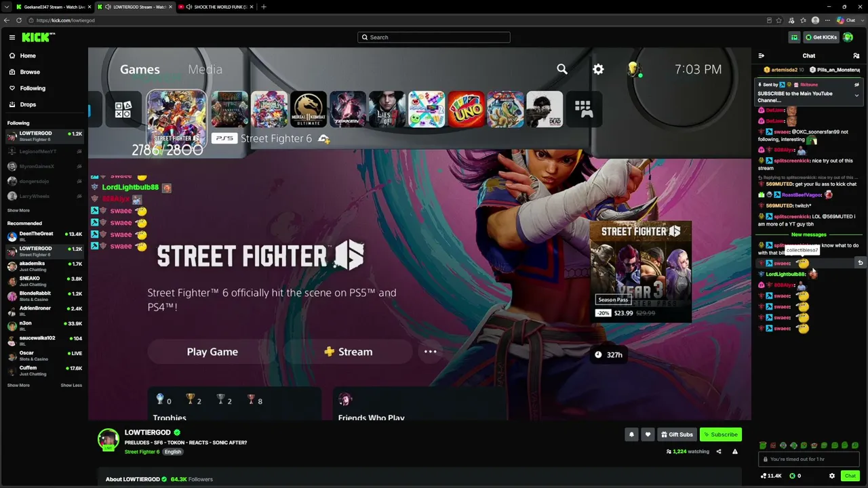Screen dimensions: 868x488
Task: Open the green leaderboard icon next to Get KICKs
Action: pos(794,37)
